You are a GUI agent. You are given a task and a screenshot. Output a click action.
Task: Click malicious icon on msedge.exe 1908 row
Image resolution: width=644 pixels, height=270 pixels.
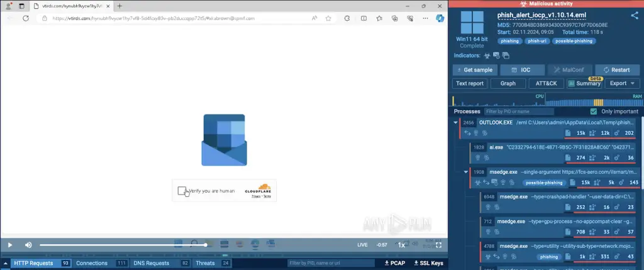tap(478, 183)
